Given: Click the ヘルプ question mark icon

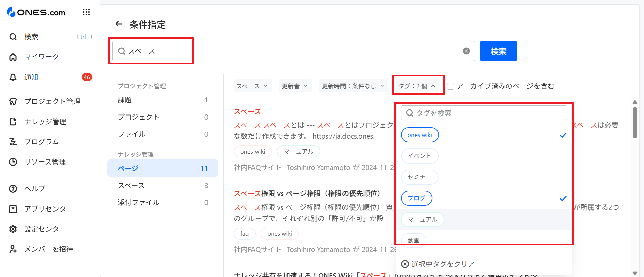Looking at the screenshot, I should (x=13, y=189).
